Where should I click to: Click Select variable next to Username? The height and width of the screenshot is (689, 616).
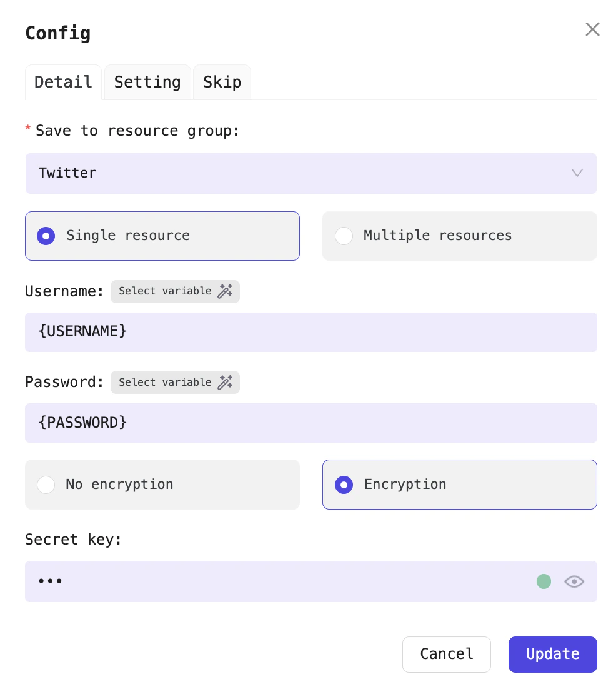click(x=166, y=291)
